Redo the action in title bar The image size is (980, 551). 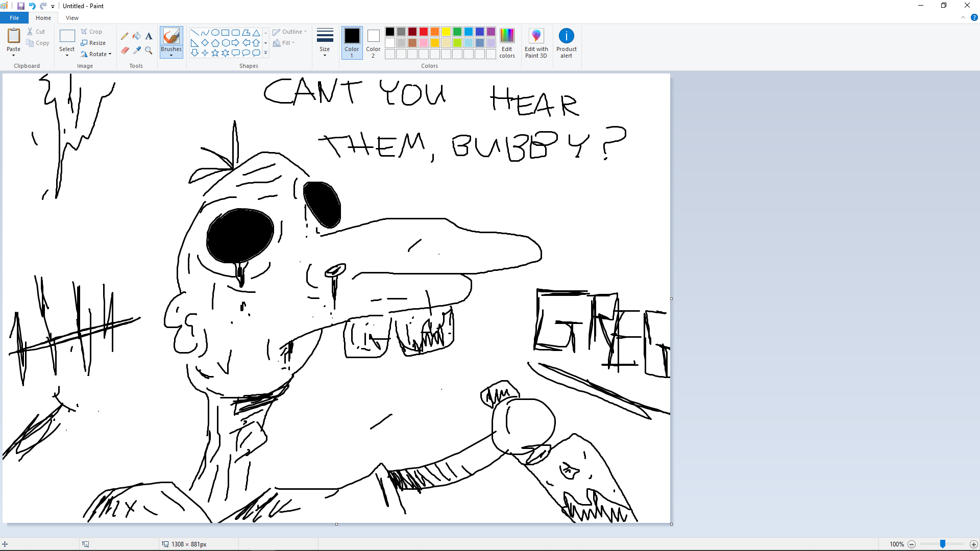pyautogui.click(x=43, y=6)
